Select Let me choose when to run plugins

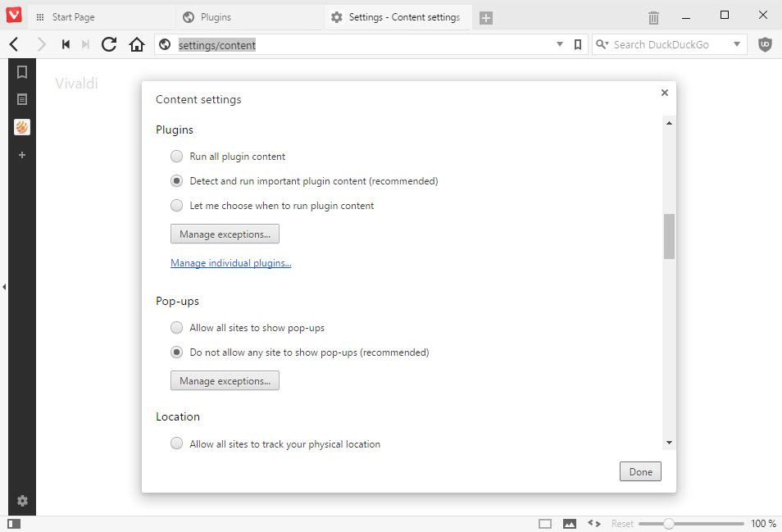176,205
